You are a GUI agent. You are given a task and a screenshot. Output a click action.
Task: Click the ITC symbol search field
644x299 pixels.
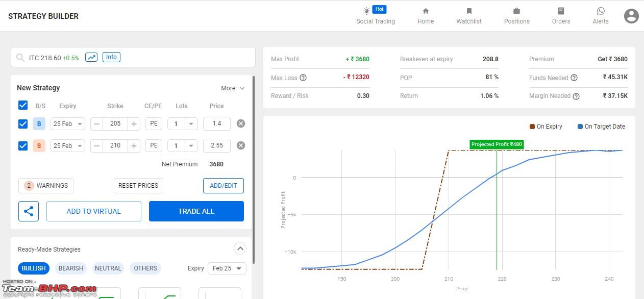133,57
